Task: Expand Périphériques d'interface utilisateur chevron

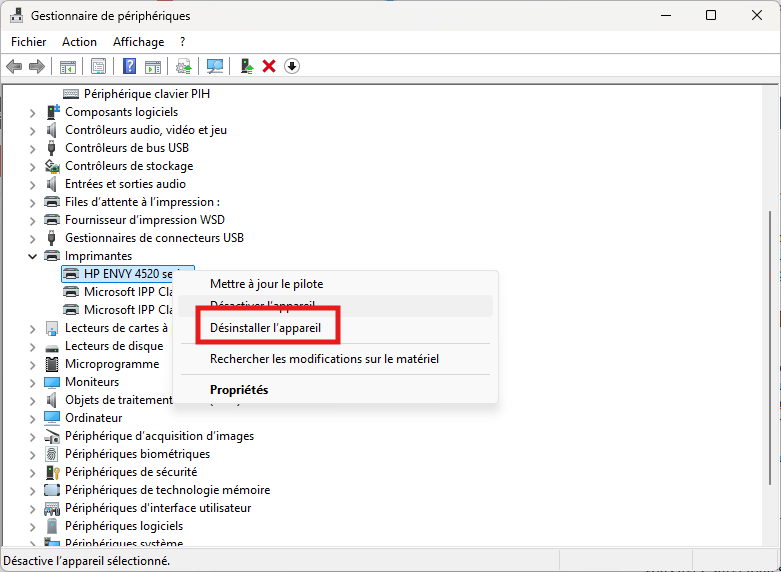Action: (x=32, y=509)
